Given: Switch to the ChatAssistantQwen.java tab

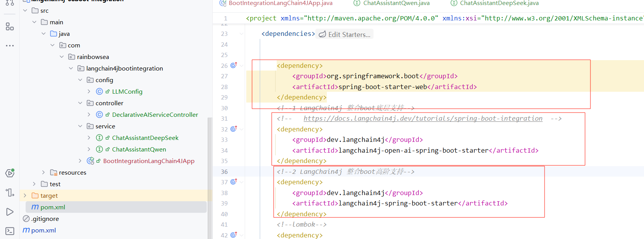Looking at the screenshot, I should pyautogui.click(x=396, y=3).
